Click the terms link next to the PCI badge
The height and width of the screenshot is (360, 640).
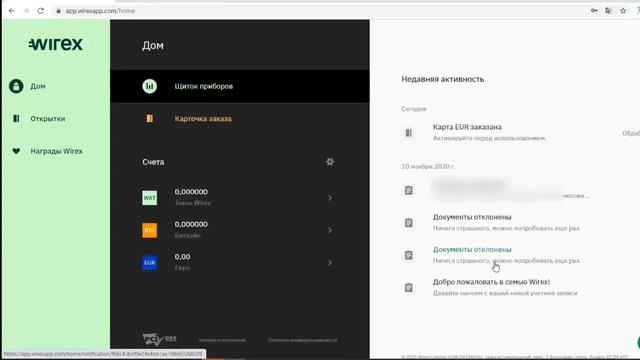click(x=222, y=340)
